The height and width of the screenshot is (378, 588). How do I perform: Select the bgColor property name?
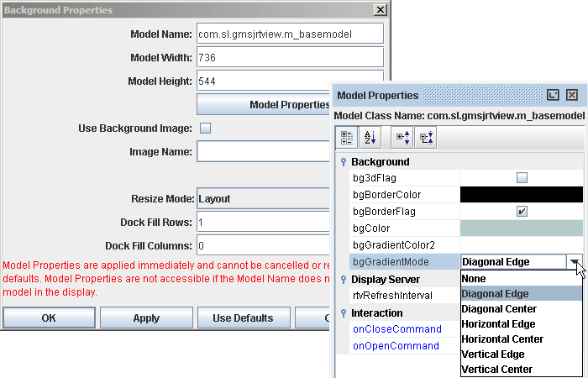click(x=404, y=228)
